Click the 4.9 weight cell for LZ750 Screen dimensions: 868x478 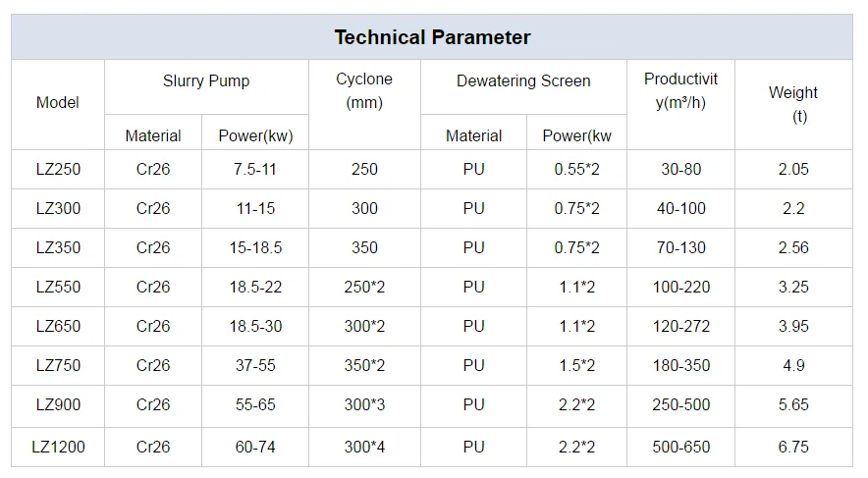click(793, 366)
